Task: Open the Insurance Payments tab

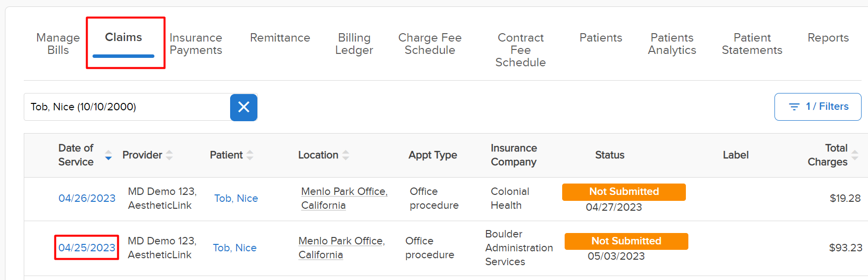Action: tap(195, 44)
